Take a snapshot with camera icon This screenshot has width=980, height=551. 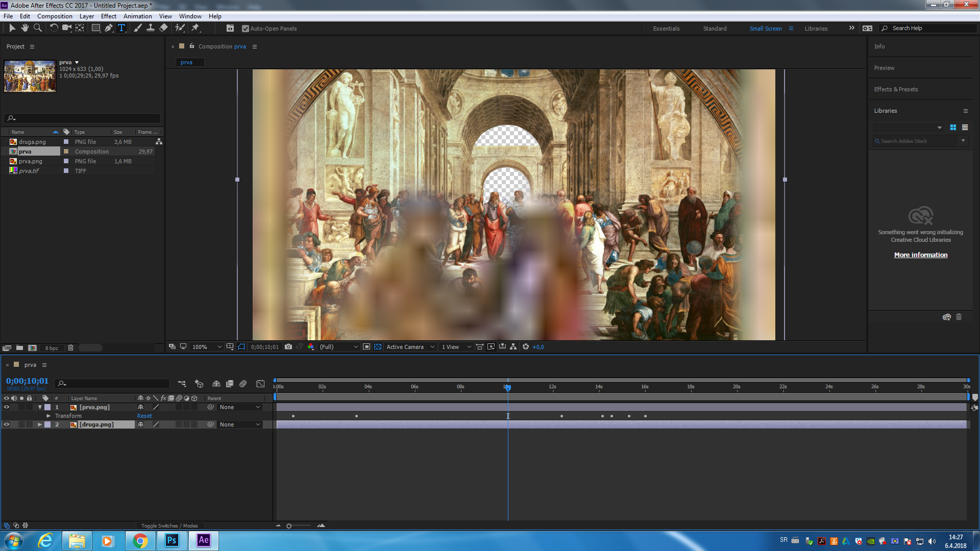[288, 347]
